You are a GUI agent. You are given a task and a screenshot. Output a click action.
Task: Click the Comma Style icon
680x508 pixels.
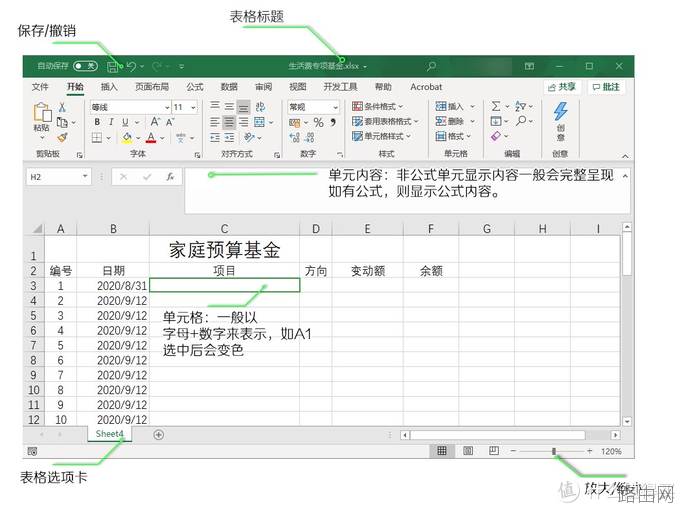coord(333,122)
